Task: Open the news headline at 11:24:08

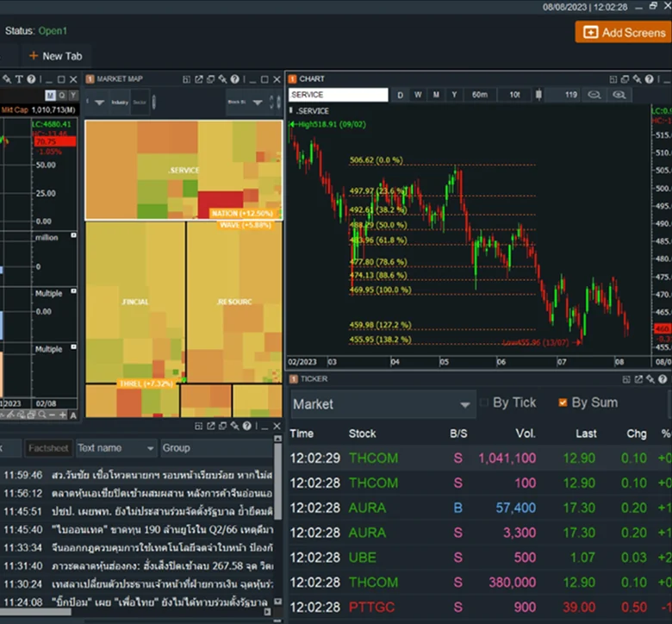Action: [x=137, y=602]
